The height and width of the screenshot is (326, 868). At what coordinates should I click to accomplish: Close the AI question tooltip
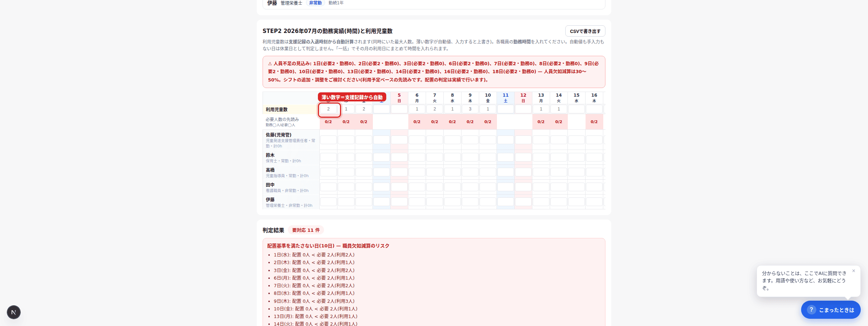tap(854, 271)
